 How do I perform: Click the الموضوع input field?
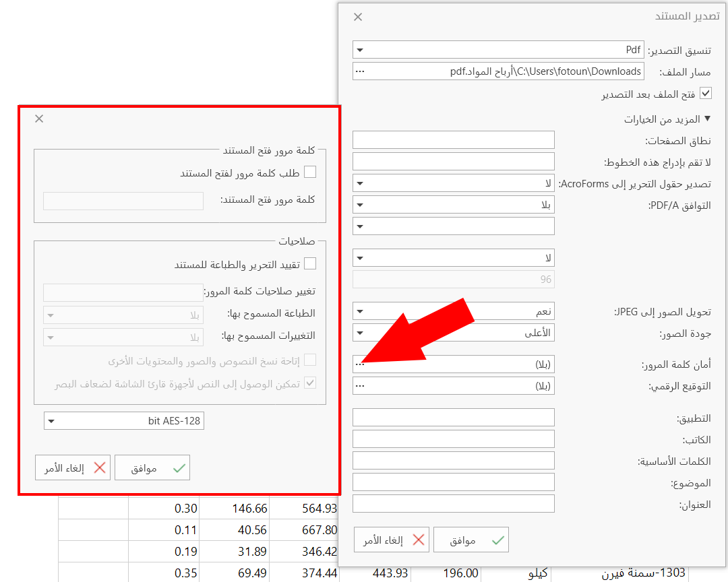point(454,482)
